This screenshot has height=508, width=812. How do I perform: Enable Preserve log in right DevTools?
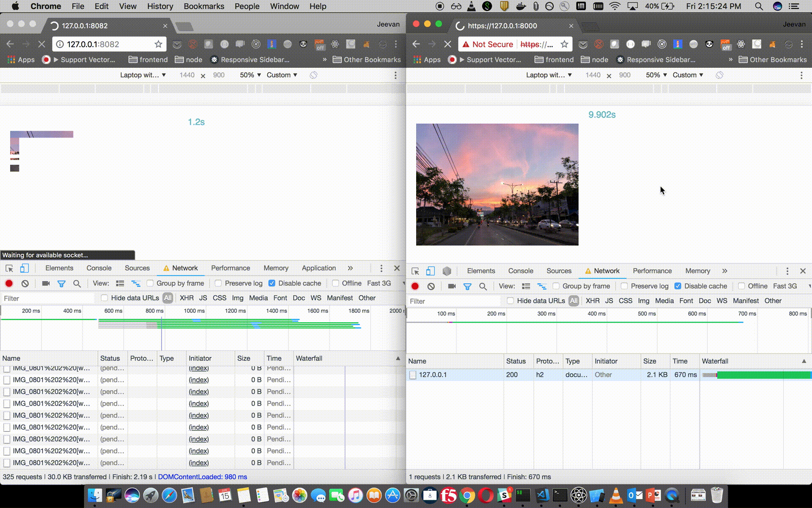coord(624,286)
